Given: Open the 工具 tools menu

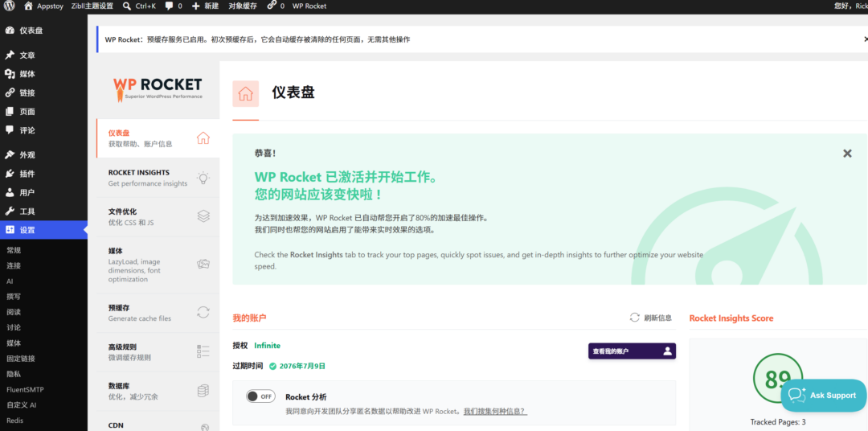Looking at the screenshot, I should tap(43, 211).
